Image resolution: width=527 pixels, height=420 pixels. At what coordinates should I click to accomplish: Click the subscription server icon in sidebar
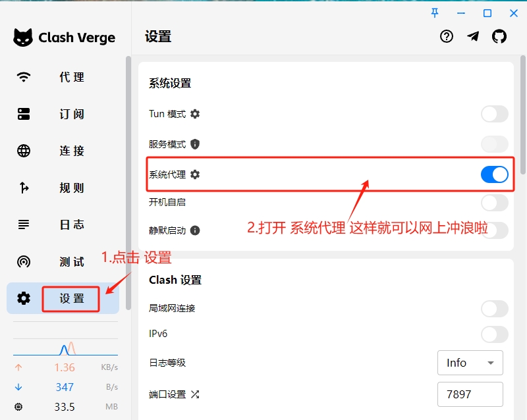24,114
